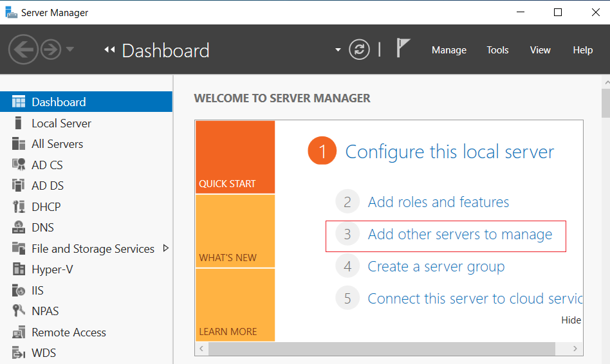The image size is (610, 364).
Task: Open the NPAS icon in sidebar
Action: point(18,311)
